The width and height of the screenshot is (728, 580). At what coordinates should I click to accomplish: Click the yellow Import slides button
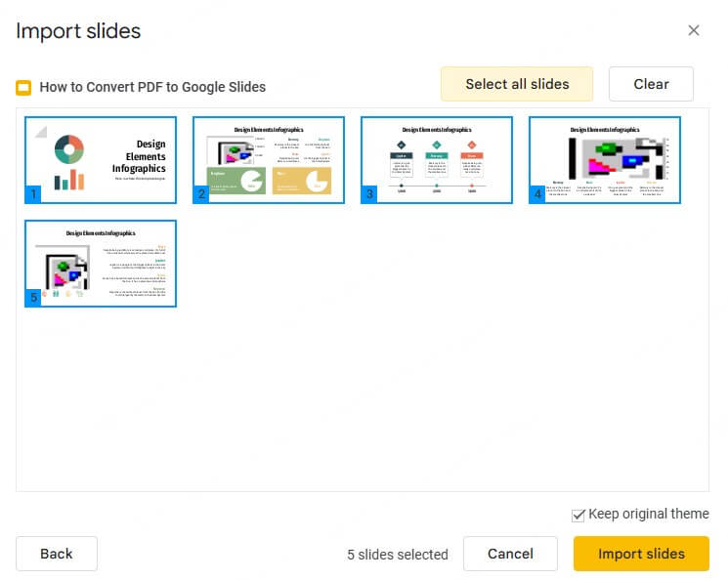[x=641, y=554]
